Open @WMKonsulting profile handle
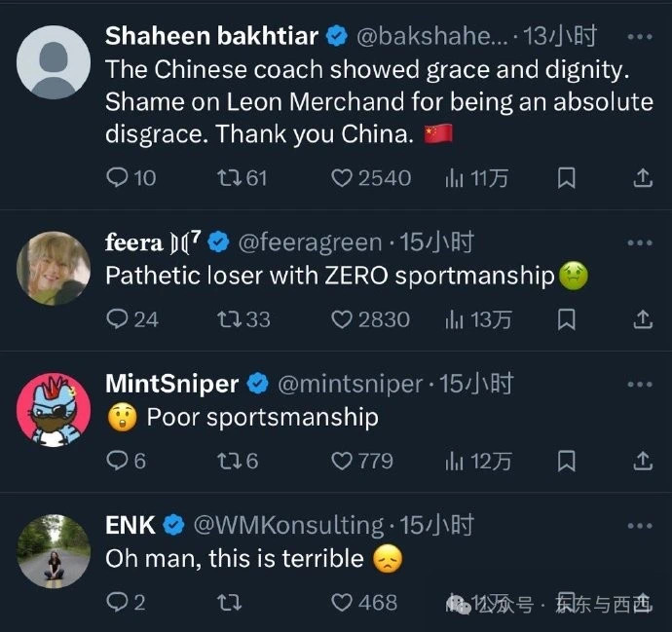This screenshot has width=672, height=632. 289,525
